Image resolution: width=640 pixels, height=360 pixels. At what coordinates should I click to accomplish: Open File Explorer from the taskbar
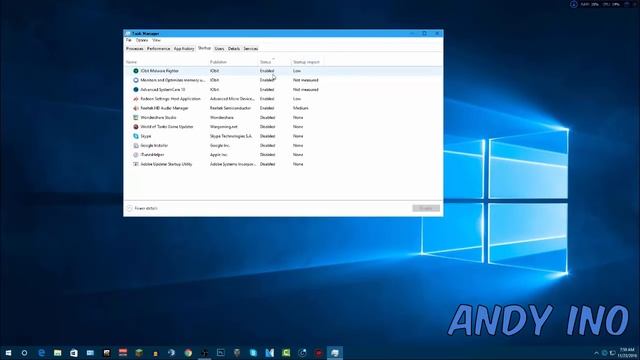[58, 353]
